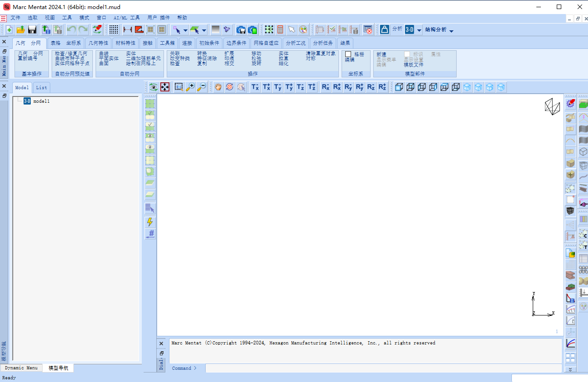Screen dimensions: 588x382
Task: Toggle the first wireframe cube view icon
Action: [399, 87]
